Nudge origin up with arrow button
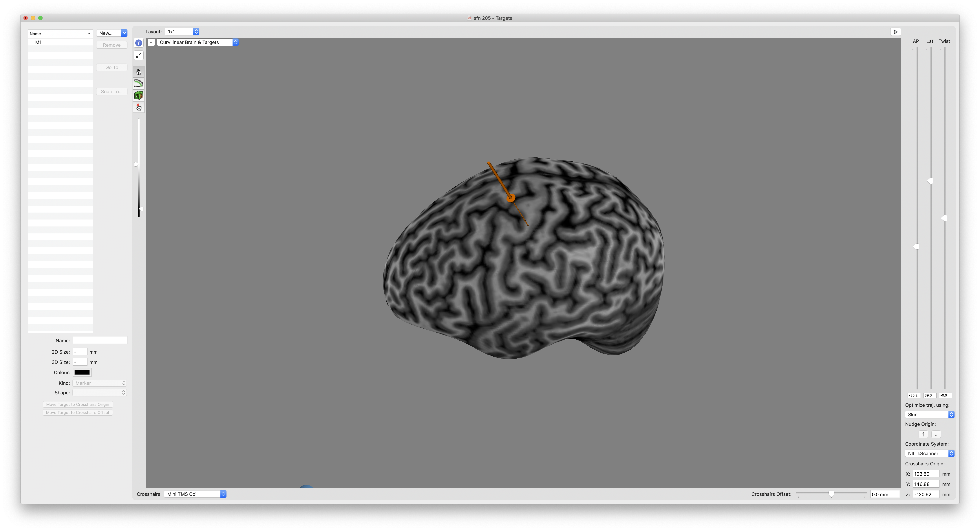 click(923, 434)
